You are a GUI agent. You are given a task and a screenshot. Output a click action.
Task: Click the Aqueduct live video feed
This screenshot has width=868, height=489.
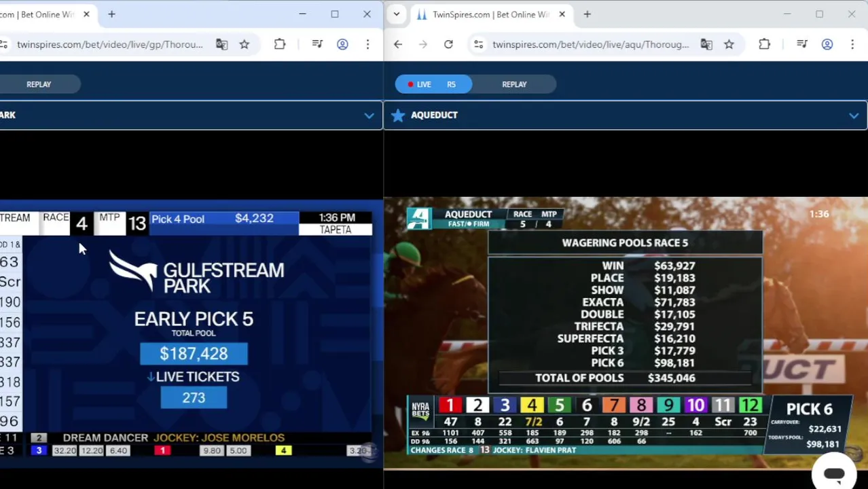click(626, 333)
